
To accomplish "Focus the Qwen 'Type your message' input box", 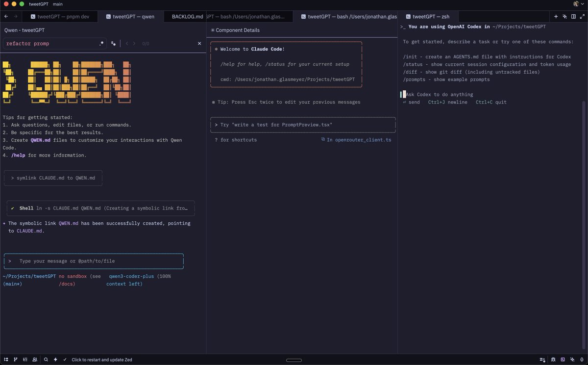I will pos(94,261).
